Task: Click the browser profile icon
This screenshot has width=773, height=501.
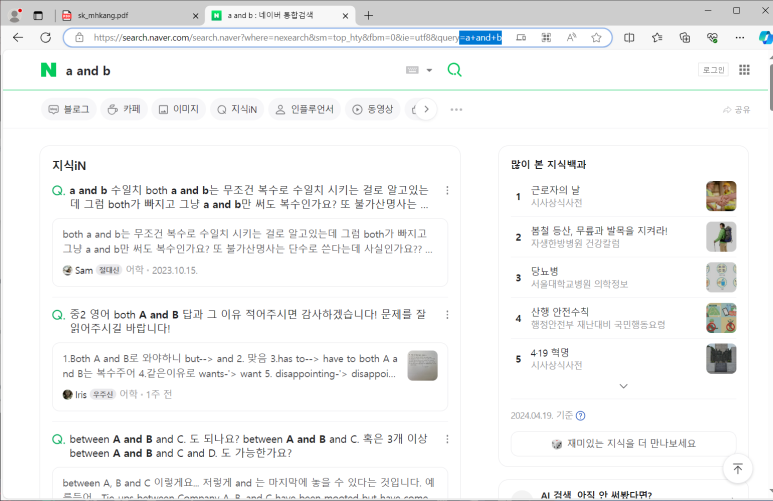Action: coord(16,15)
